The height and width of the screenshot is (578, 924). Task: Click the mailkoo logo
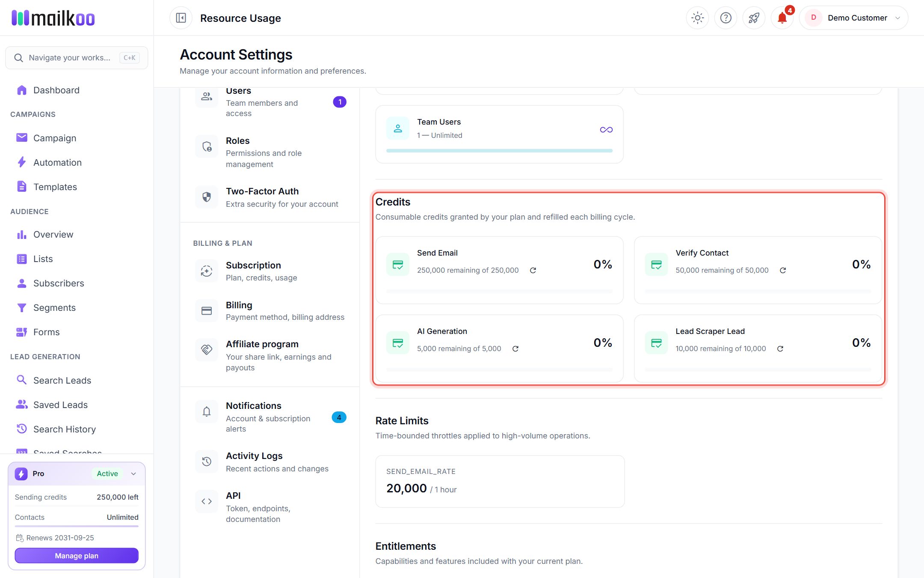click(53, 18)
